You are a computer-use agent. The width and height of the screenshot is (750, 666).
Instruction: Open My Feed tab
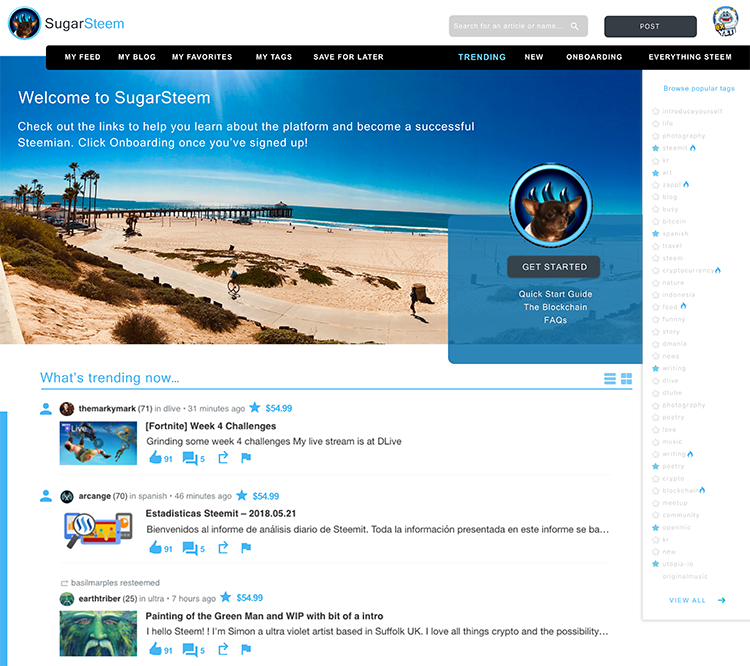[x=82, y=57]
